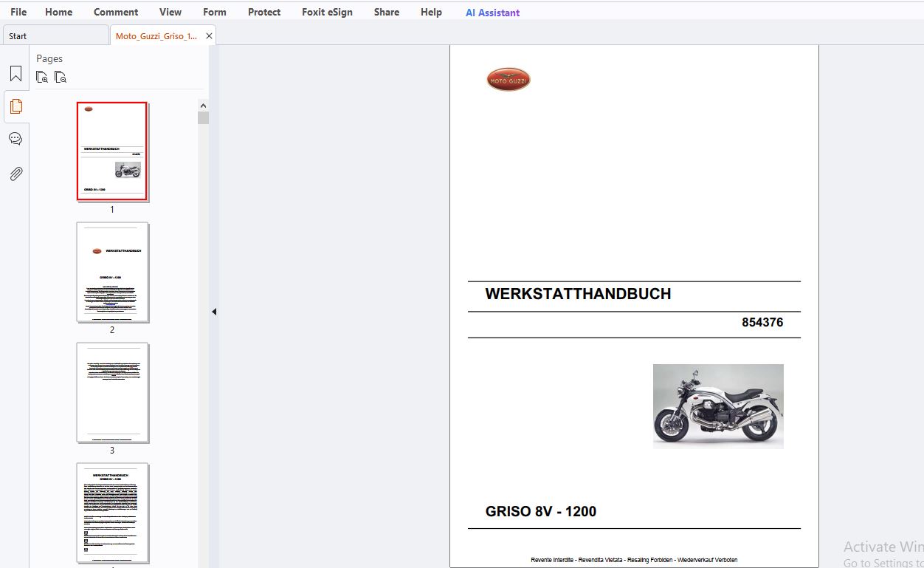The image size is (924, 568).
Task: Select the Pages panel icon
Action: click(x=15, y=106)
